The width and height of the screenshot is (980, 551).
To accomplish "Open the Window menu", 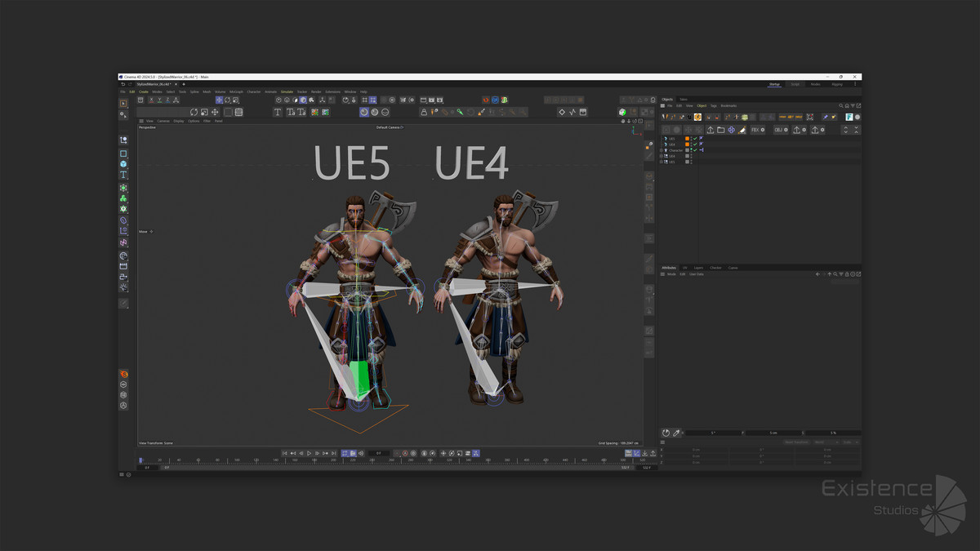I will click(x=350, y=91).
